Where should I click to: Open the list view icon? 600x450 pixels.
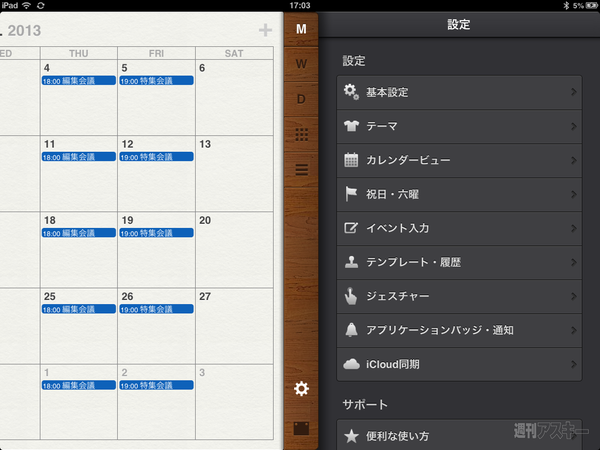[x=301, y=170]
